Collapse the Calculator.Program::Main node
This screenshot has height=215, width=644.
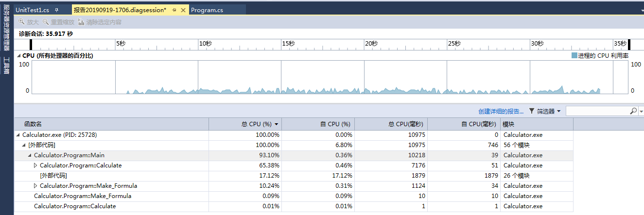30,155
